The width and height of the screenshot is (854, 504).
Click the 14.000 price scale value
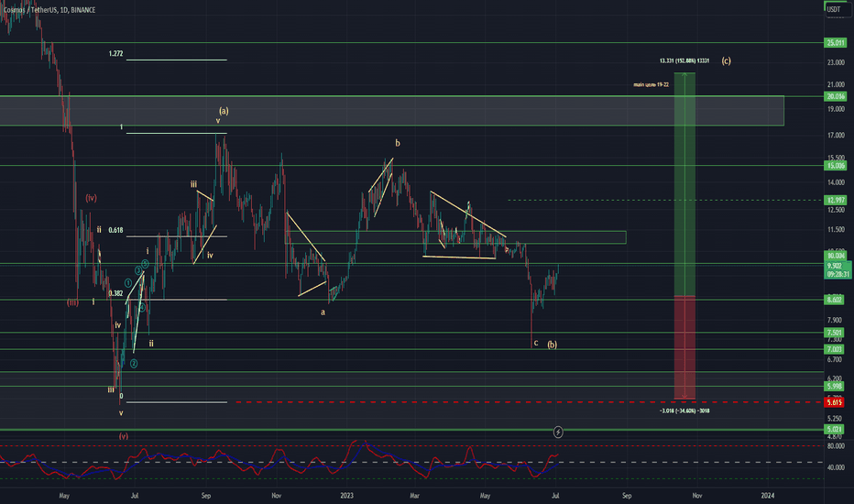coord(836,182)
